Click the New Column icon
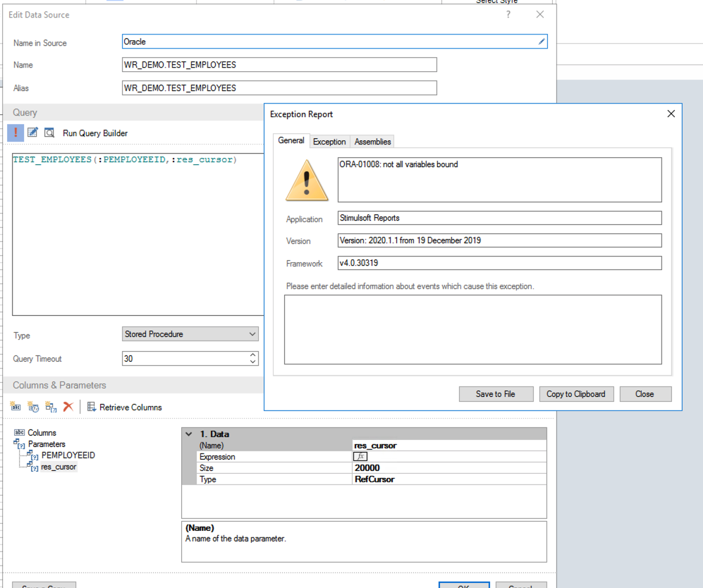The image size is (703, 588). [16, 407]
